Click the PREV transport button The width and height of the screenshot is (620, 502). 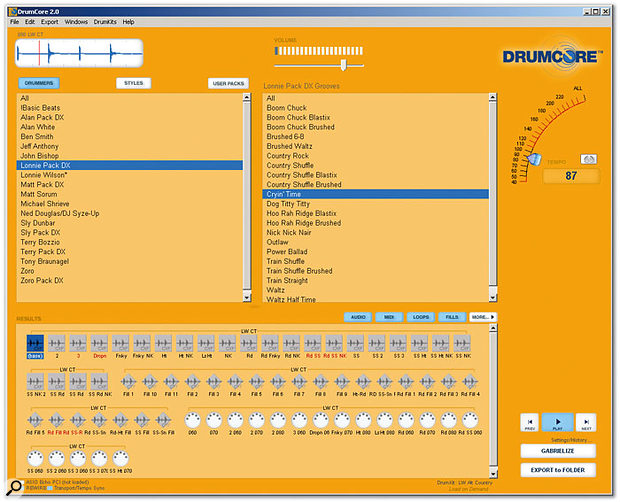coord(530,423)
